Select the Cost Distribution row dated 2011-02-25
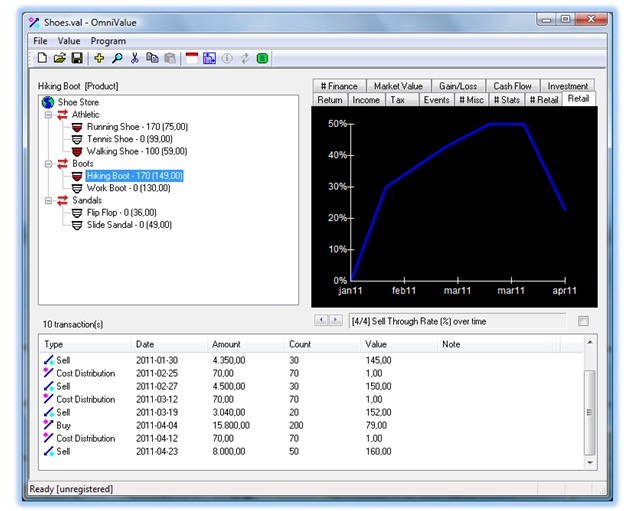Screen dimensions: 628x511 pyautogui.click(x=311, y=373)
